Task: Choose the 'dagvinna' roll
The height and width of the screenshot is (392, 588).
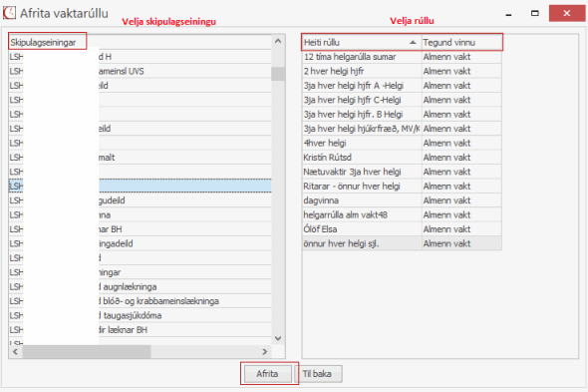Action: [402, 200]
